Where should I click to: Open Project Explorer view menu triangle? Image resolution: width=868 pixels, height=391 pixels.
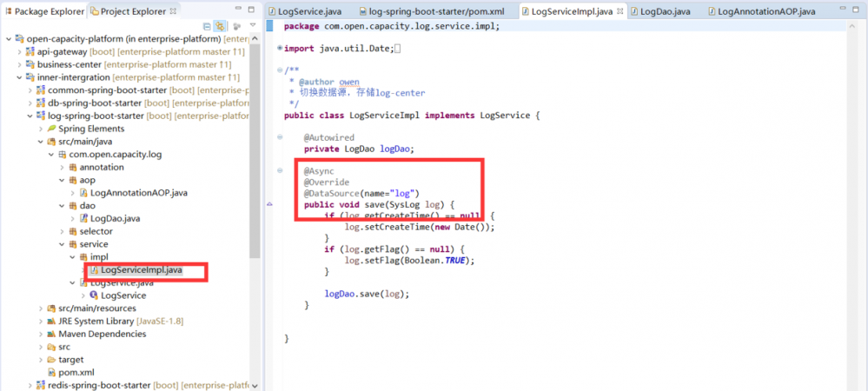pos(253,25)
